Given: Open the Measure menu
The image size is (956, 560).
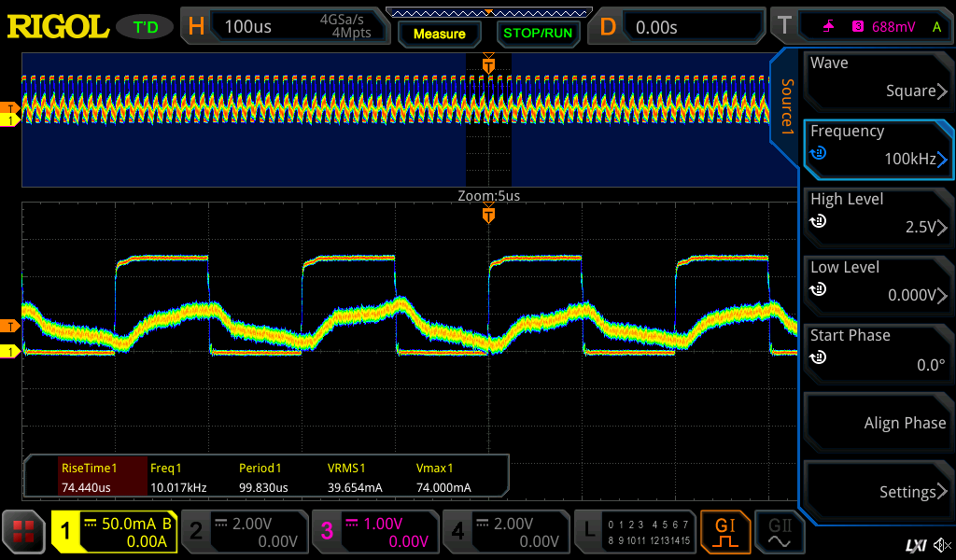Looking at the screenshot, I should tap(439, 34).
